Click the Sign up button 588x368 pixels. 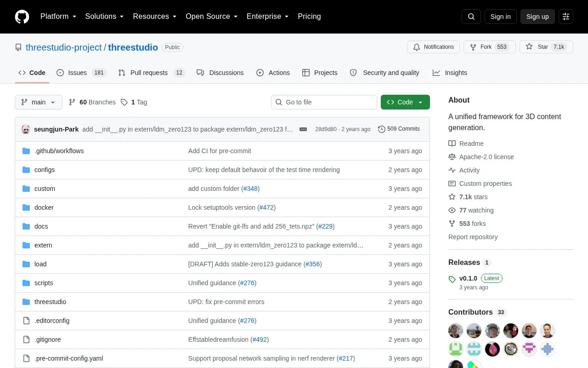coord(537,17)
